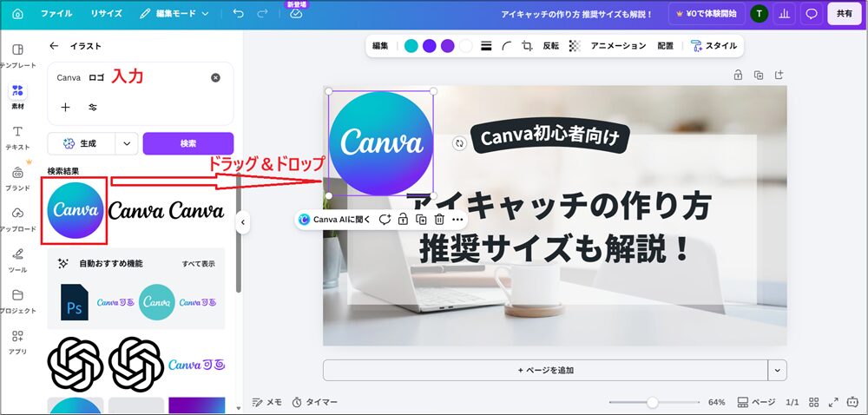Click 編集 in the element toolbar

[380, 46]
